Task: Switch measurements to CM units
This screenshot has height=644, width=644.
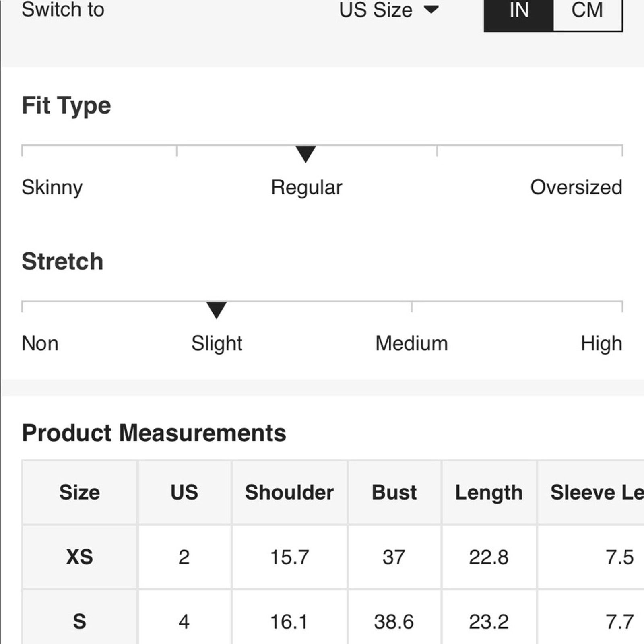Action: (x=587, y=12)
